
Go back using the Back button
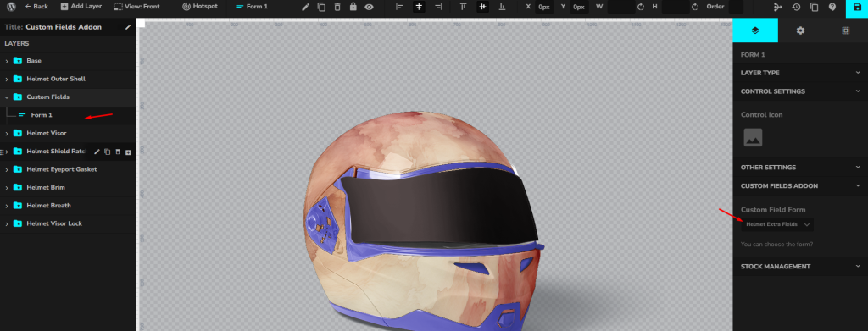(36, 7)
